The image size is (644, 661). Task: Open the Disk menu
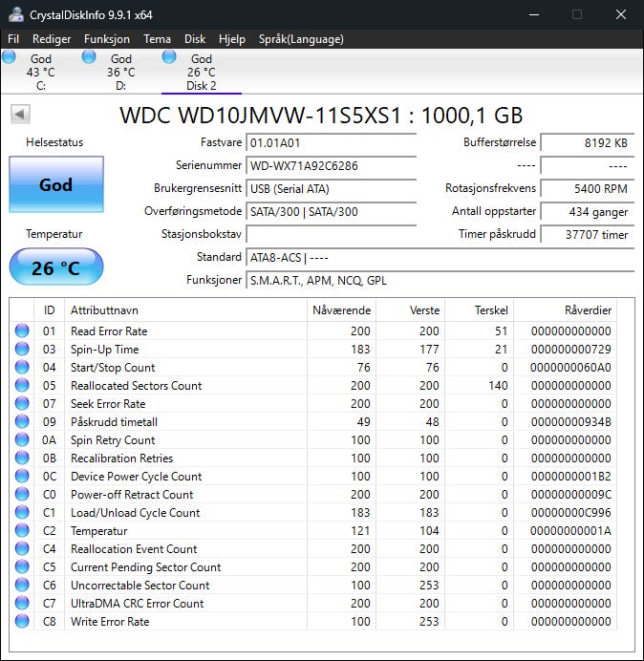click(x=195, y=39)
